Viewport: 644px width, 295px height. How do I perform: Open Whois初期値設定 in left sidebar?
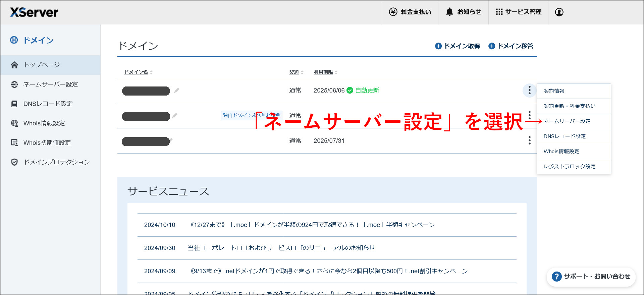(50, 143)
